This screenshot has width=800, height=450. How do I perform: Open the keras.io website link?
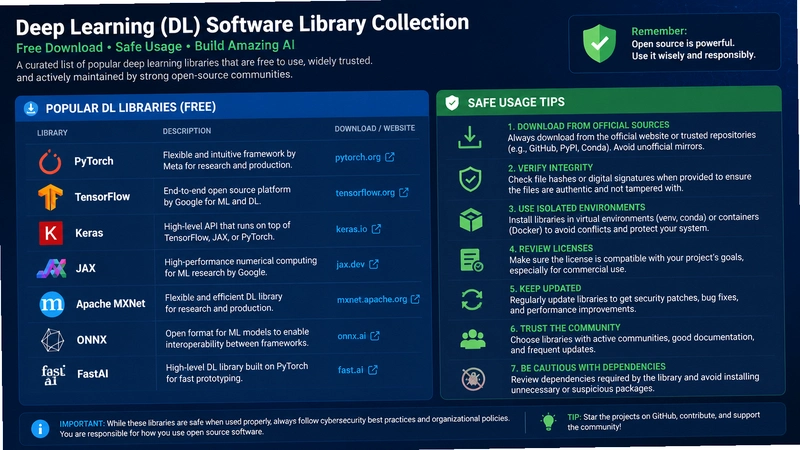tap(352, 229)
